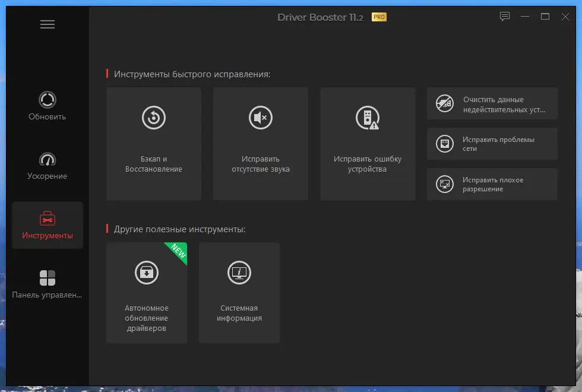Click the Обновить circular refresh icon
Viewport: 582px width, 392px height.
(x=47, y=100)
